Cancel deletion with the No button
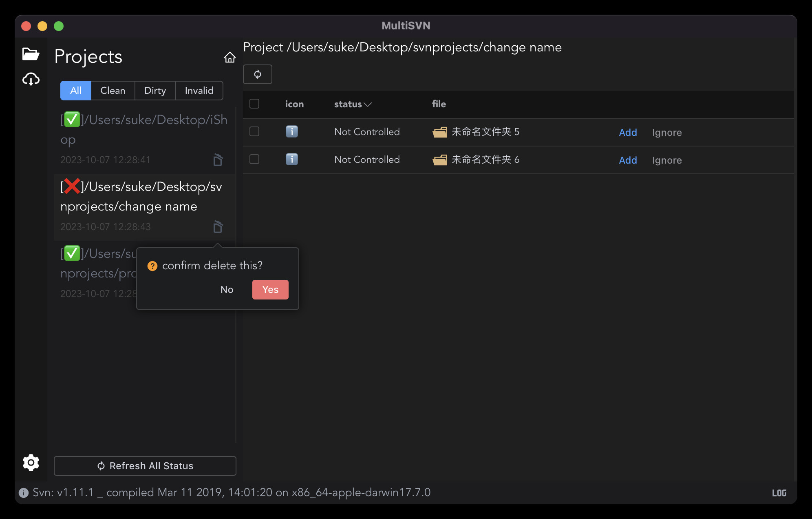Screen dimensions: 812x519 click(227, 290)
